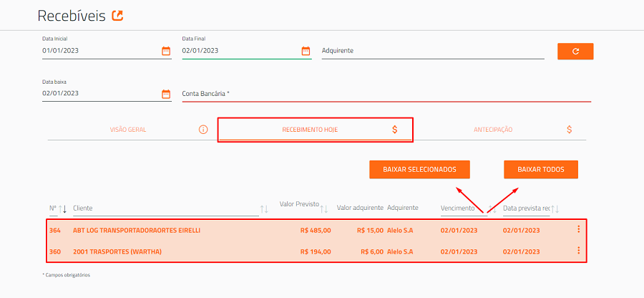
Task: Open the Data baixa calendar picker
Action: click(x=166, y=94)
